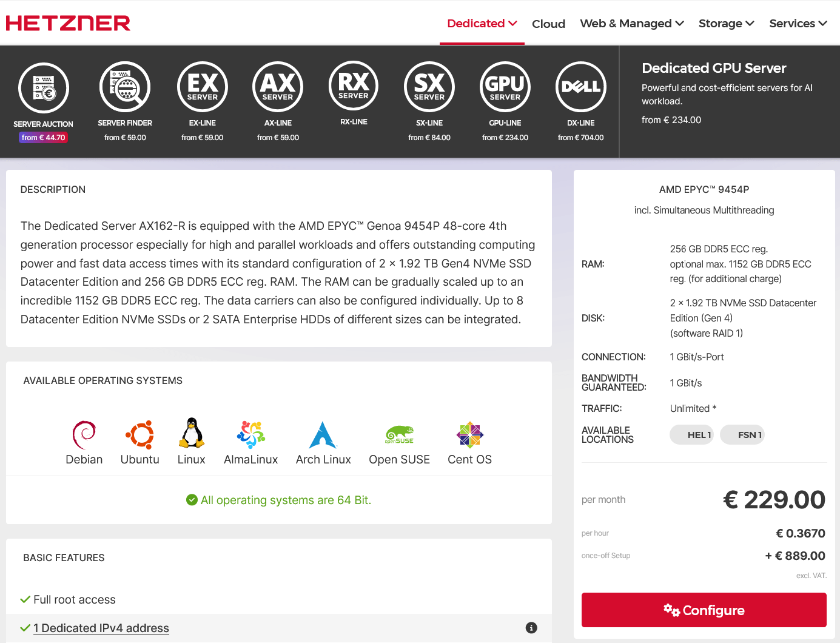Click the 'AMD EPYC™ 9454P' title

tap(704, 189)
